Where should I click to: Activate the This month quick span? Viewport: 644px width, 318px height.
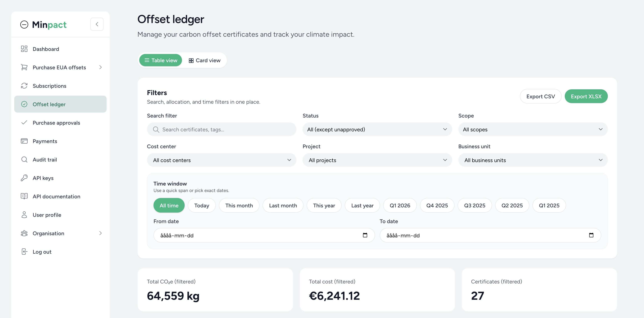pyautogui.click(x=239, y=205)
